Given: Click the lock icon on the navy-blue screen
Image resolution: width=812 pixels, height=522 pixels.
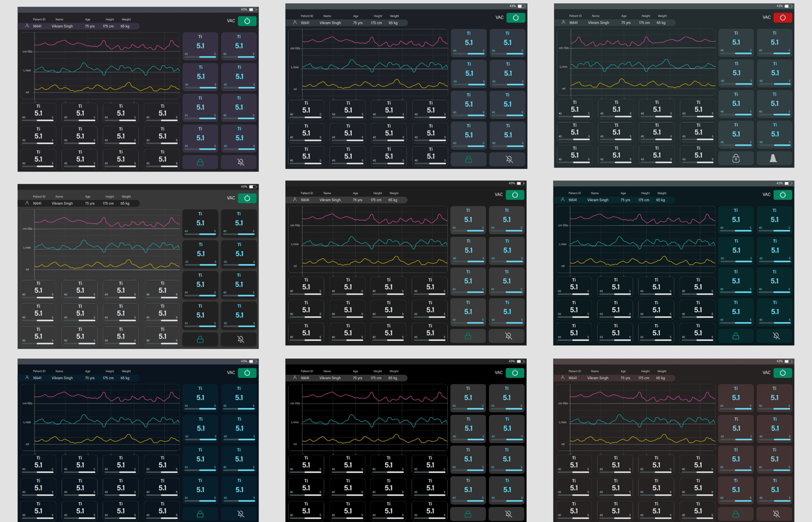Looking at the screenshot, I should click(x=200, y=514).
